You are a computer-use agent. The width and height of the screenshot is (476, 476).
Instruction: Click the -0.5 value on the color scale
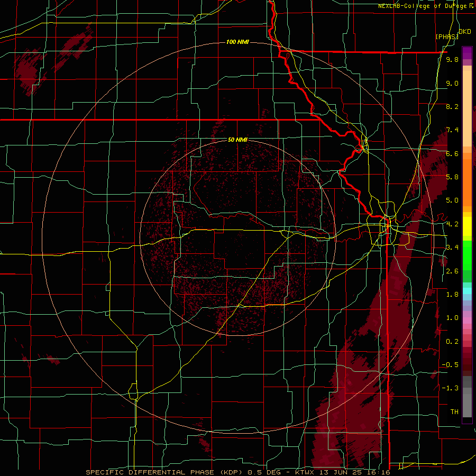coord(450,365)
